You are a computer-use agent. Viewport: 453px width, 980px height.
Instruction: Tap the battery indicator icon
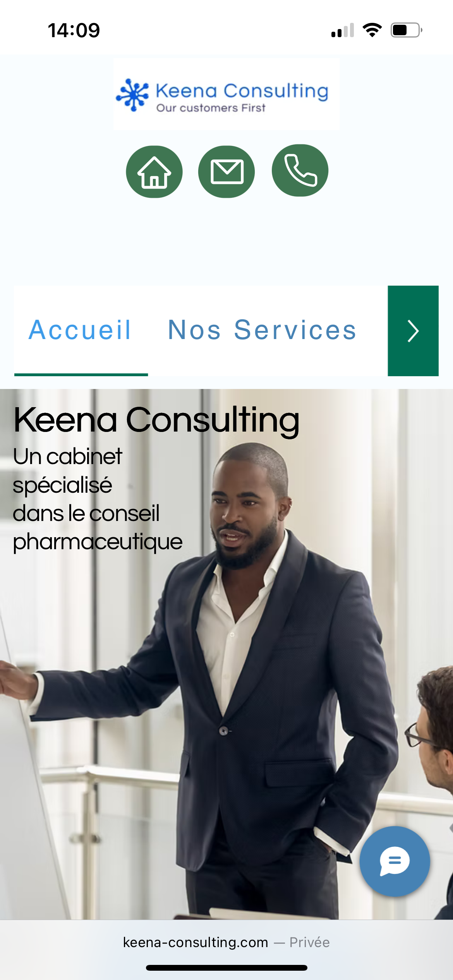[406, 30]
